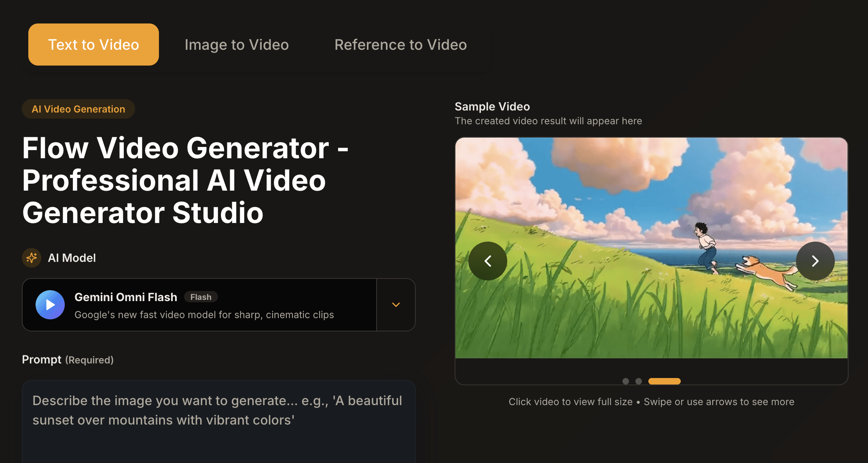Click the Gemini Omni Flash play icon
The width and height of the screenshot is (868, 463).
(x=50, y=305)
